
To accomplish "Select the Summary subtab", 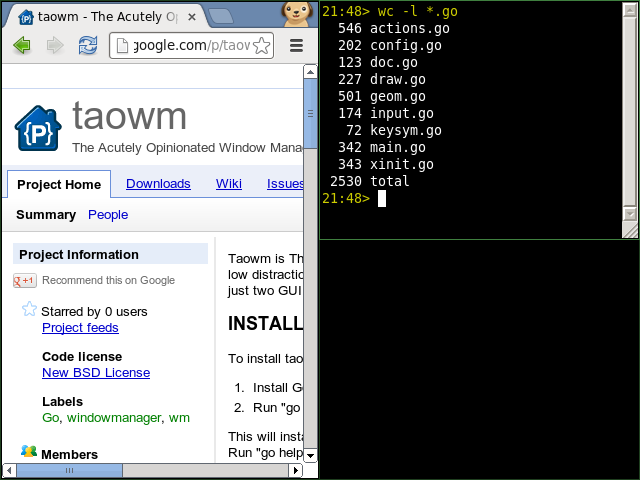I will pyautogui.click(x=46, y=215).
